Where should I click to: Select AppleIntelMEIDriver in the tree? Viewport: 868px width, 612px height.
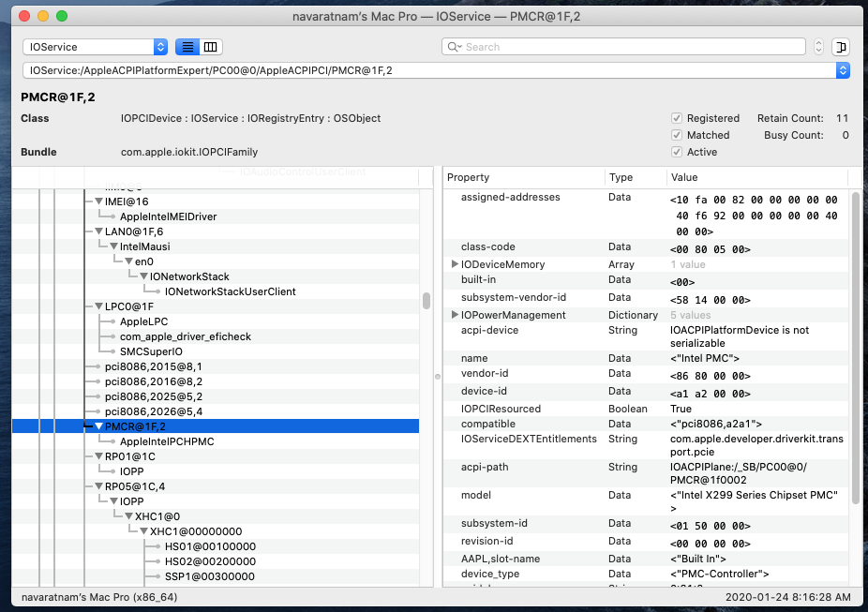pos(169,216)
